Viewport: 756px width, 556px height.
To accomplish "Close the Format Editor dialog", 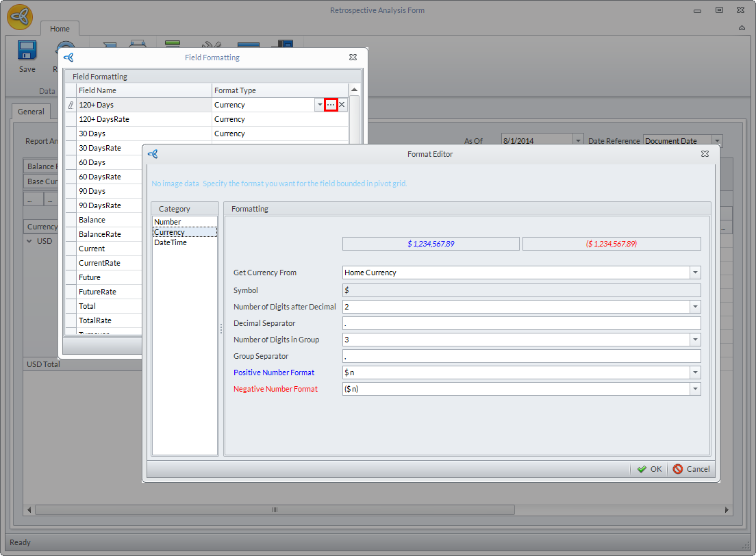I will point(705,154).
